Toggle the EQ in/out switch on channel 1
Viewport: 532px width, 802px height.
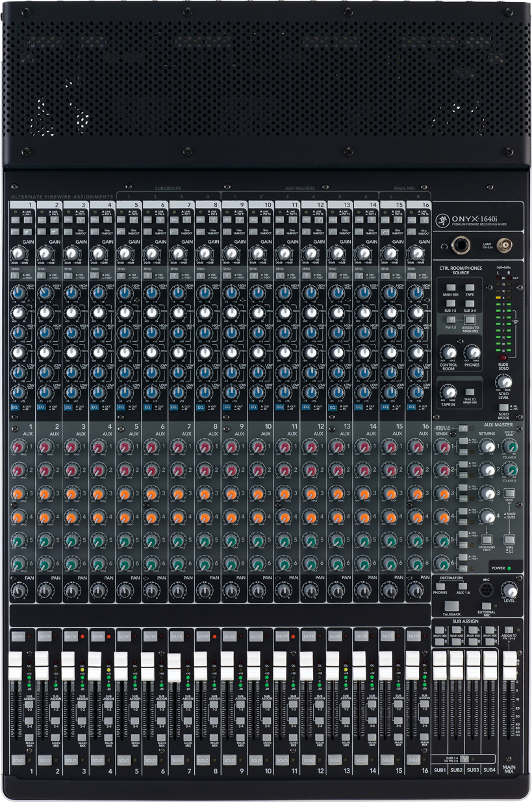14,407
